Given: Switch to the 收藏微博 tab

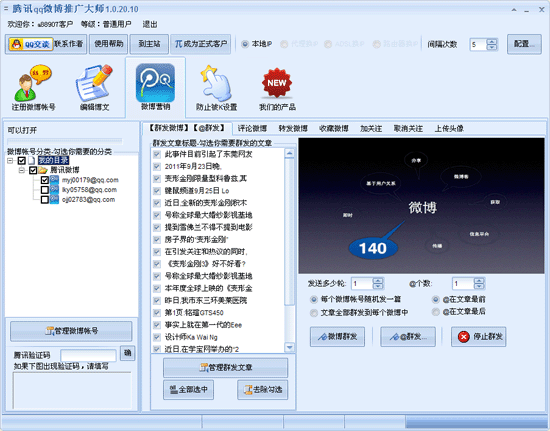Looking at the screenshot, I should tap(334, 129).
